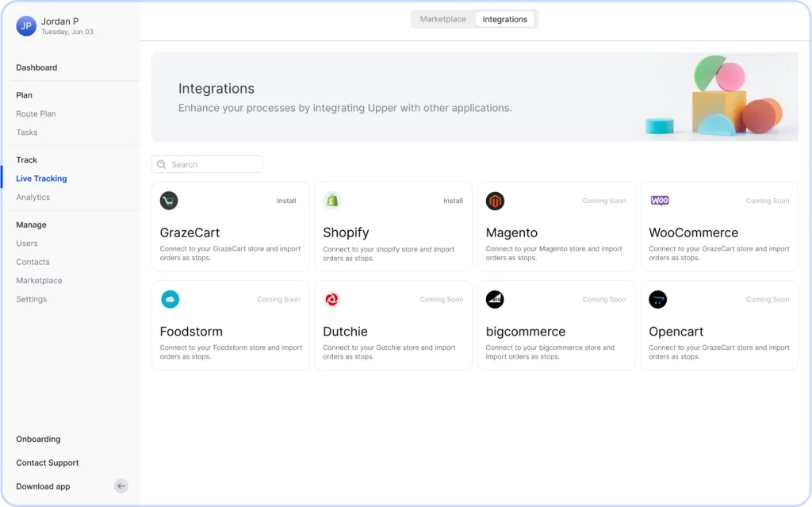Click the search magnifier icon
Image resolution: width=812 pixels, height=507 pixels.
pyautogui.click(x=162, y=164)
